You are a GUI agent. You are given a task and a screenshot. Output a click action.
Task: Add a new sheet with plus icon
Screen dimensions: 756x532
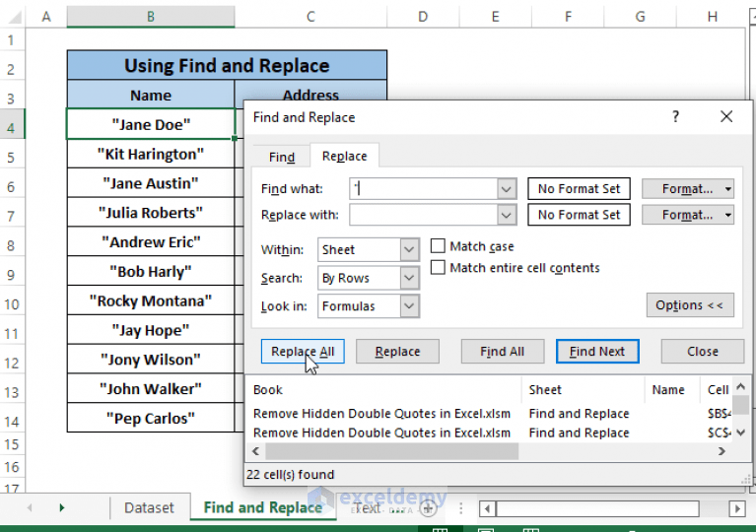click(428, 507)
